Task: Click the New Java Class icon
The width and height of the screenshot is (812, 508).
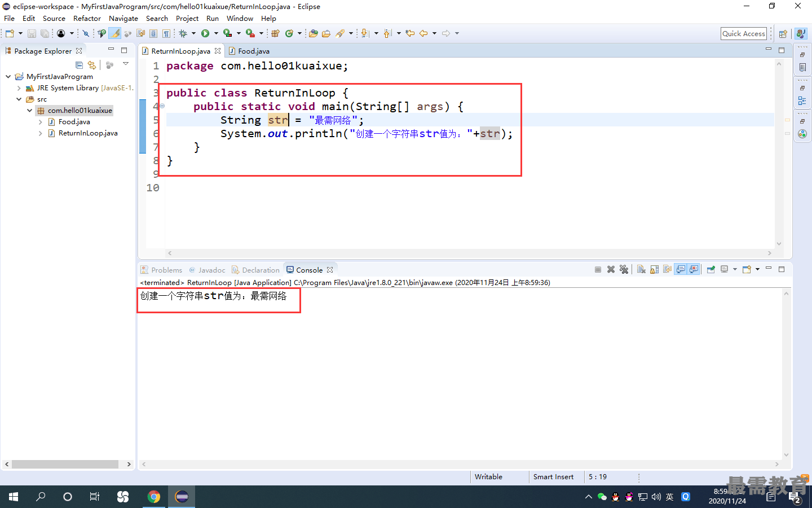Action: [289, 33]
